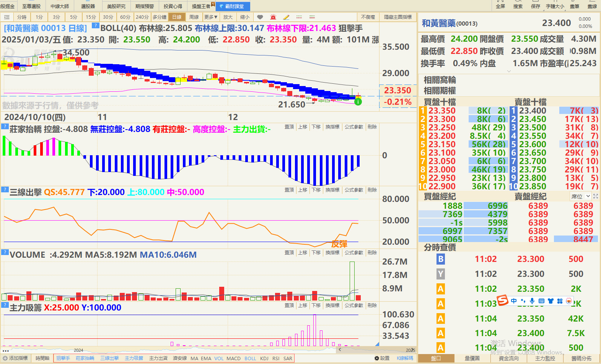Click the red dotted-lines icon in toolbar
The image size is (601, 364).
pyautogui.click(x=299, y=17)
